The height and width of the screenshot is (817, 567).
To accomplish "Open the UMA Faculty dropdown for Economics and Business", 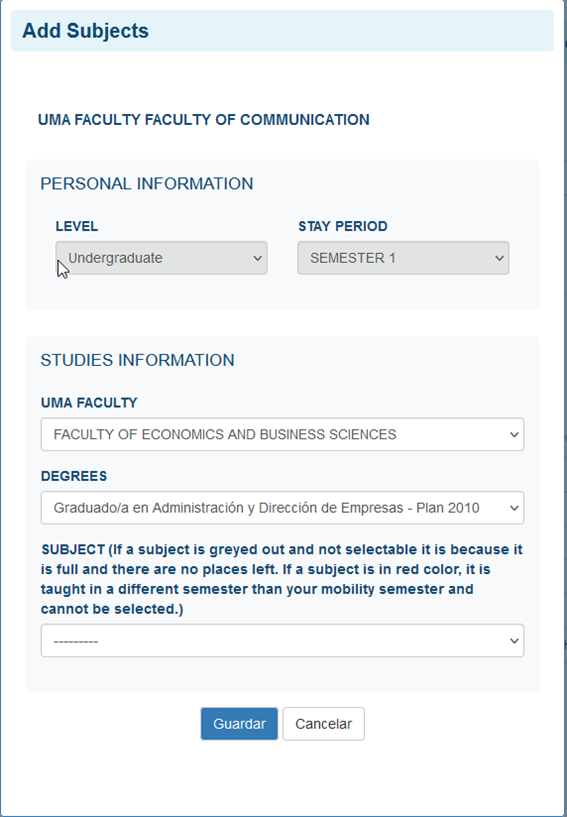I will [x=282, y=434].
